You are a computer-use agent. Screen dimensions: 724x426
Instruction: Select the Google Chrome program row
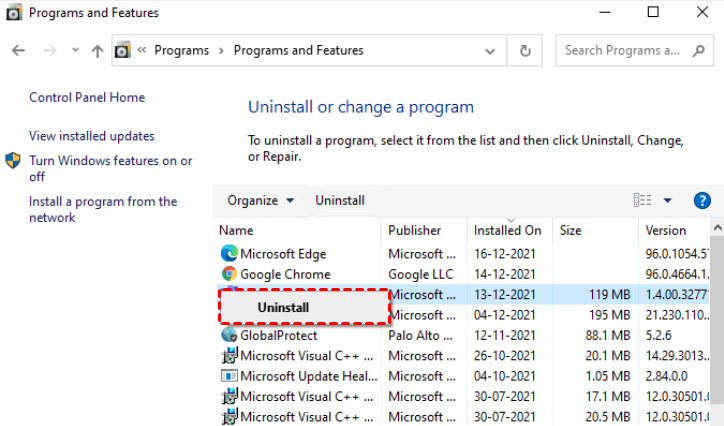(463, 274)
